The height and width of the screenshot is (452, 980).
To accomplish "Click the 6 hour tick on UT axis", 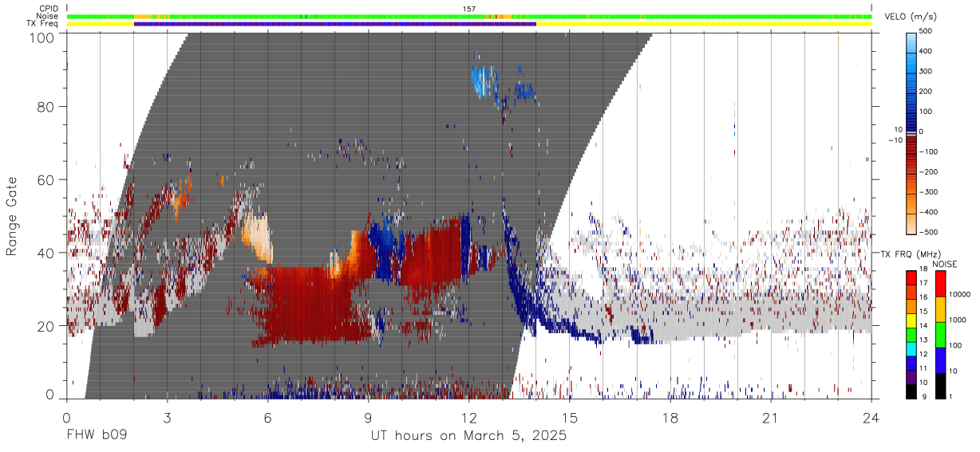I will point(267,419).
